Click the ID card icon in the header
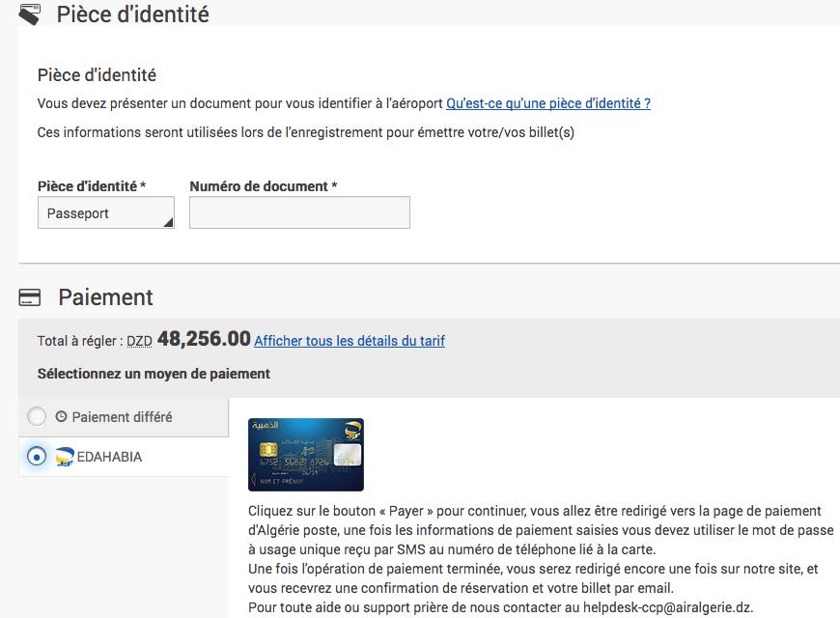Screen dimensions: 840x618 [30, 14]
